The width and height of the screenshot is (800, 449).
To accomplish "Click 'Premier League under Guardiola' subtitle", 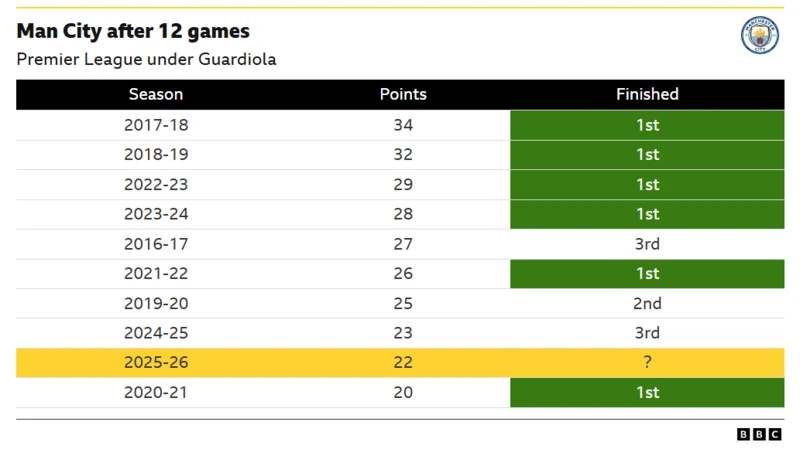I will coord(146,59).
